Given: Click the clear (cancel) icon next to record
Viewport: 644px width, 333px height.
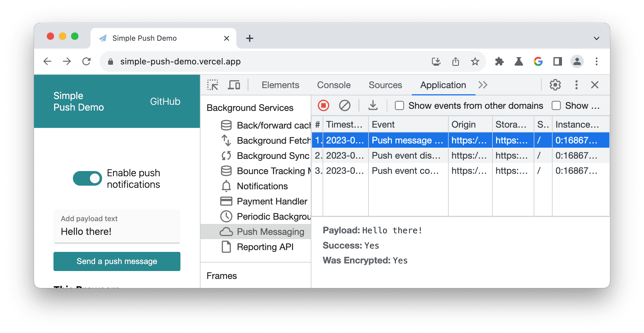Looking at the screenshot, I should [345, 106].
